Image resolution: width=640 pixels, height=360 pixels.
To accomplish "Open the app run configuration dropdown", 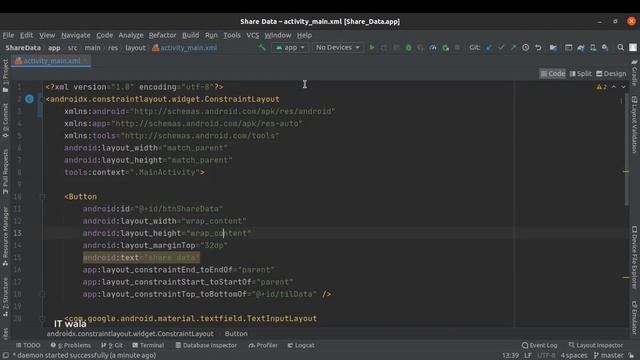I will point(290,48).
